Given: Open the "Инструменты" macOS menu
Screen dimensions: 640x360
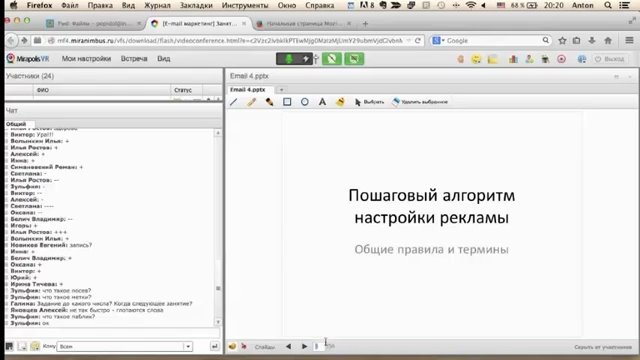Looking at the screenshot, I should (x=245, y=5).
